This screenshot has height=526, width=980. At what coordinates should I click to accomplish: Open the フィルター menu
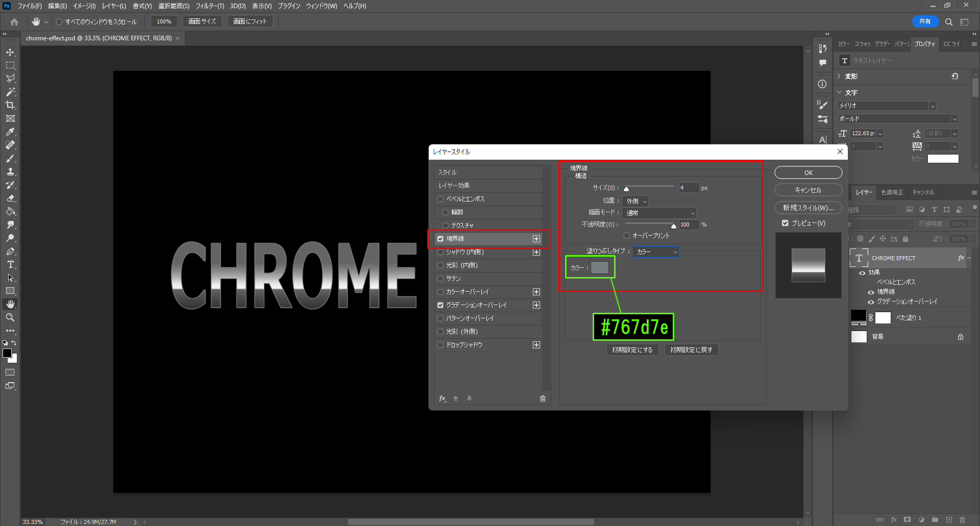click(209, 6)
